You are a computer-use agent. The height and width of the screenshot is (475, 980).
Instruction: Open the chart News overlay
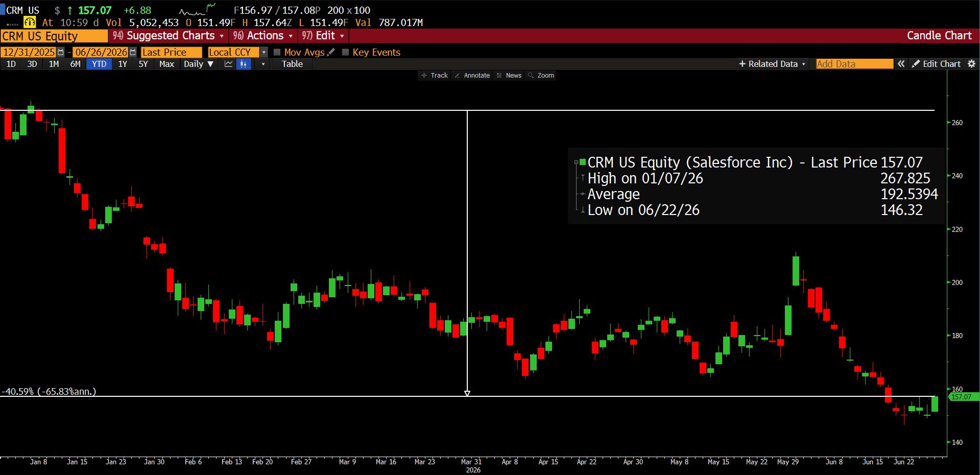(x=509, y=75)
